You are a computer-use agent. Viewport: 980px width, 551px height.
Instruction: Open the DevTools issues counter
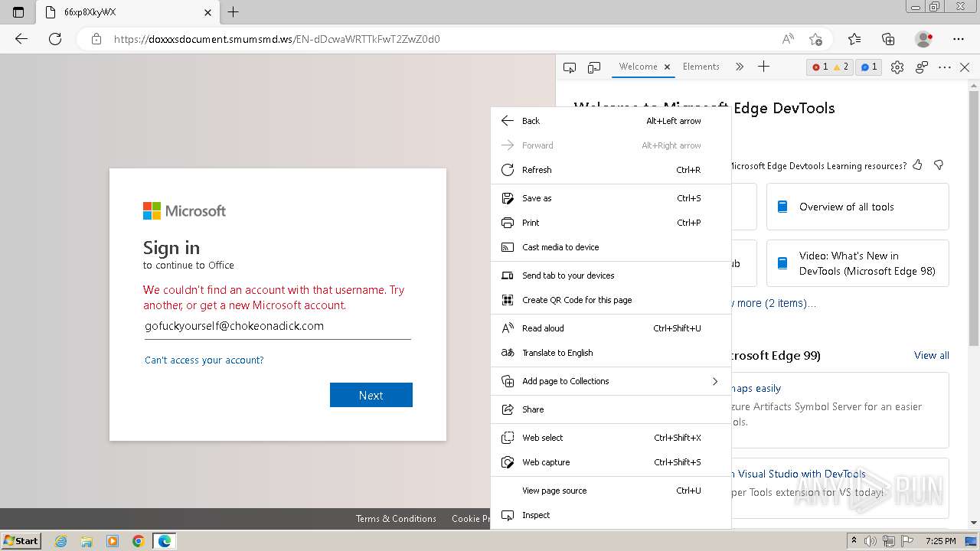coord(869,67)
